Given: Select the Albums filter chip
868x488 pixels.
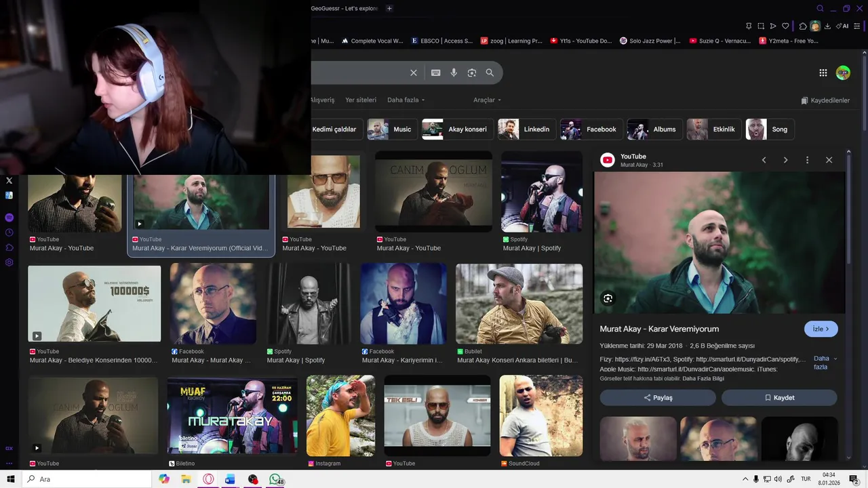Looking at the screenshot, I should pyautogui.click(x=654, y=129).
